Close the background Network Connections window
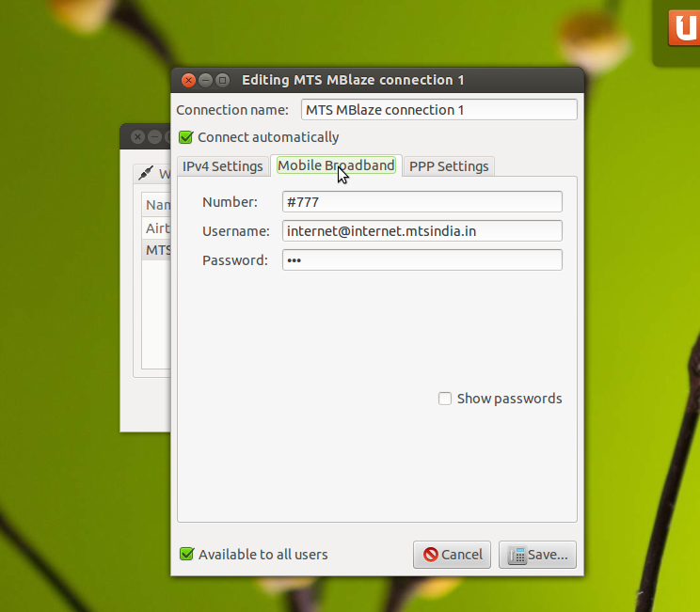The width and height of the screenshot is (700, 612). pos(137,136)
